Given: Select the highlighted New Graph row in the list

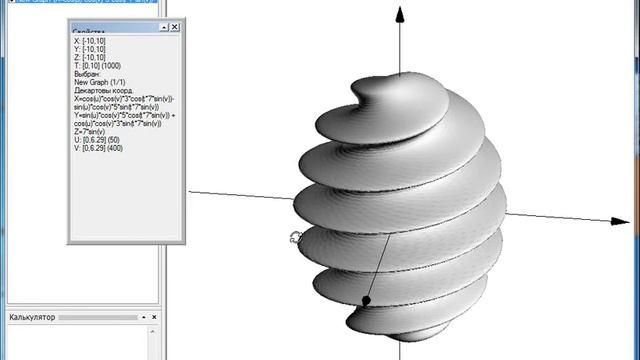Looking at the screenshot, I should 82,1.
